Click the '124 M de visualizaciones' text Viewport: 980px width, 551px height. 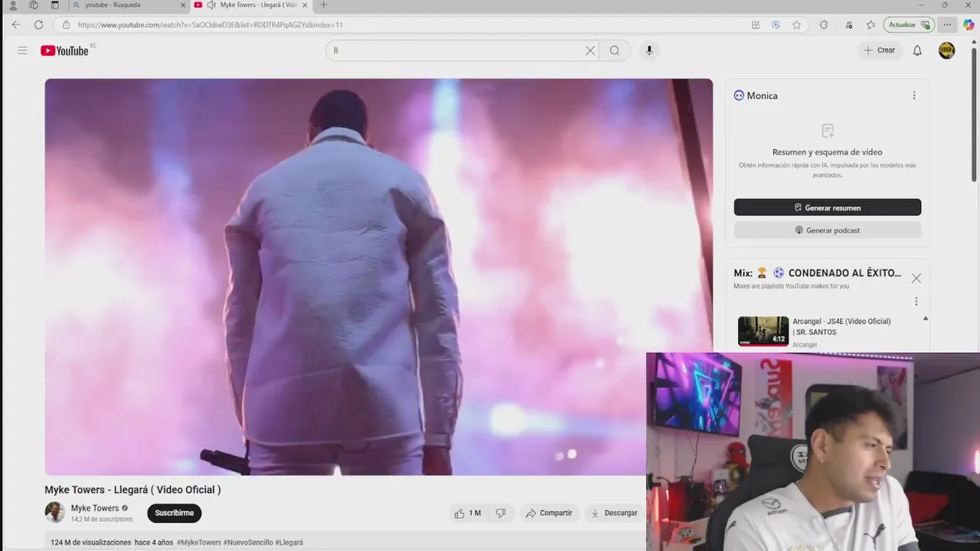coord(91,543)
